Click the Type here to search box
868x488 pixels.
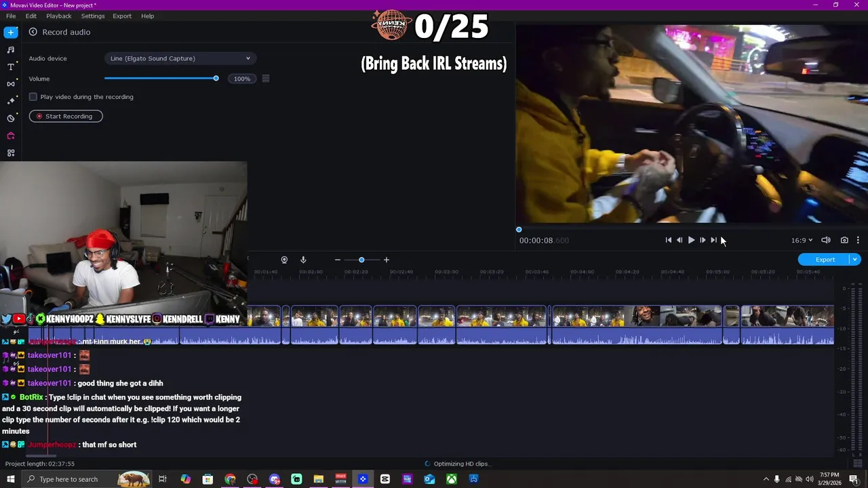[85, 479]
